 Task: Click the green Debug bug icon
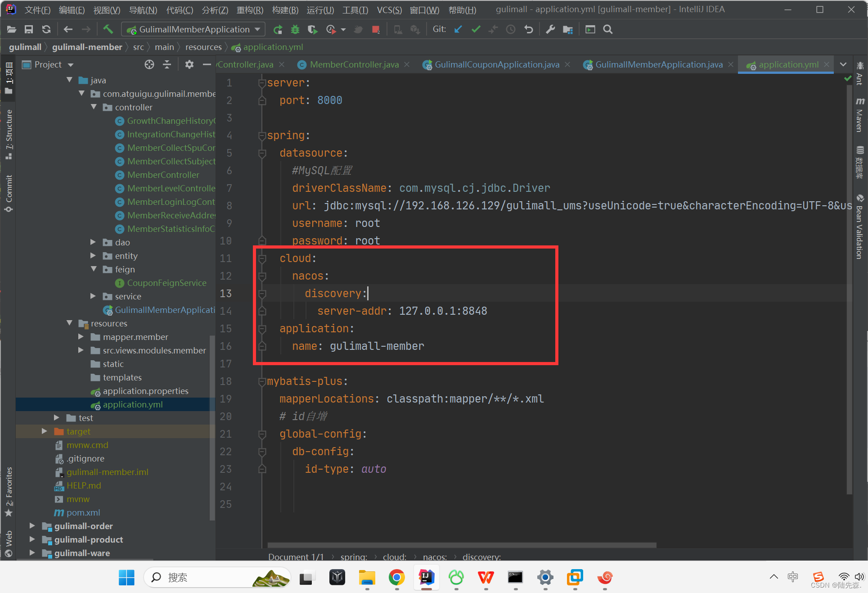pyautogui.click(x=295, y=29)
